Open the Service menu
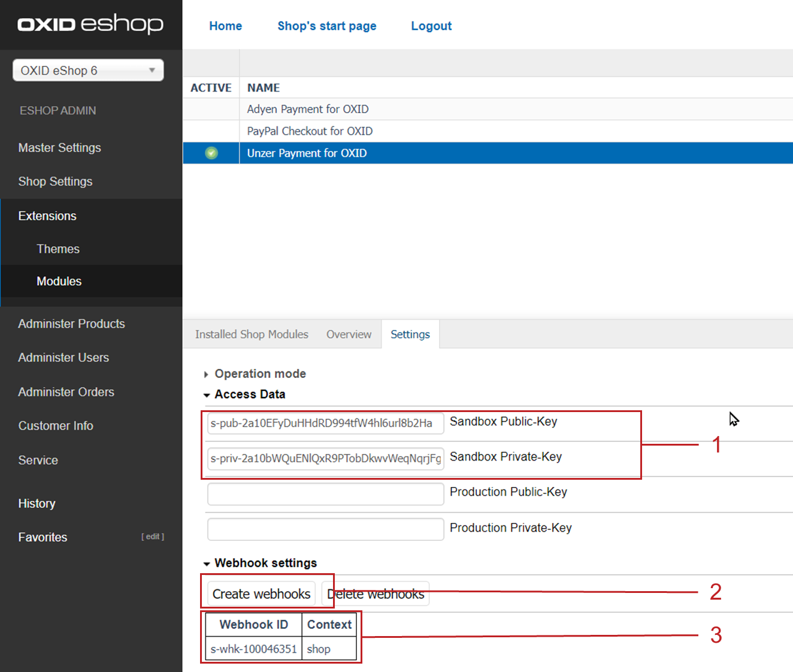This screenshot has width=793, height=672. pos(38,460)
